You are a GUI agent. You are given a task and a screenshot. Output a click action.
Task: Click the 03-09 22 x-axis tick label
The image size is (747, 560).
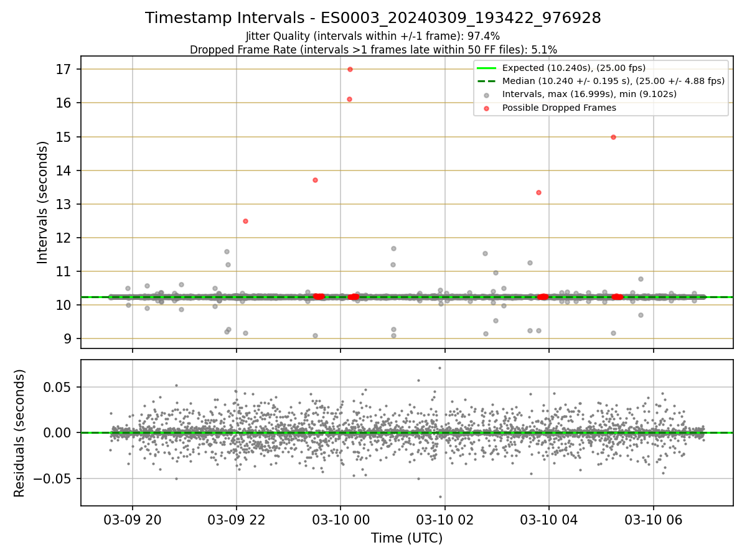[237, 519]
